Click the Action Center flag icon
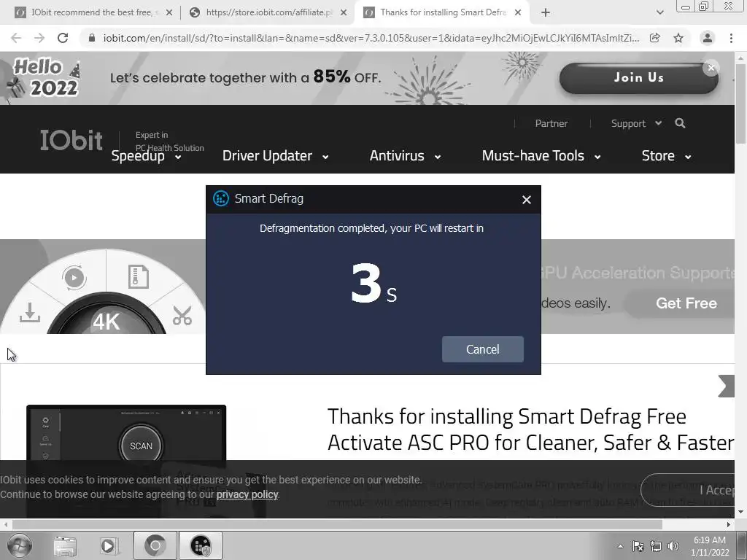This screenshot has height=560, width=747. tap(638, 546)
